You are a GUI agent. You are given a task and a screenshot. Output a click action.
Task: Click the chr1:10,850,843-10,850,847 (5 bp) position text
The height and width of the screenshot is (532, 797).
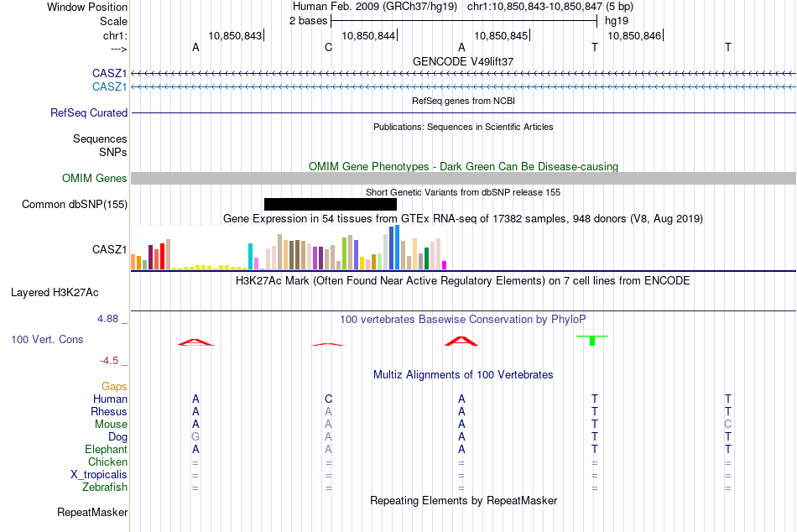click(550, 7)
